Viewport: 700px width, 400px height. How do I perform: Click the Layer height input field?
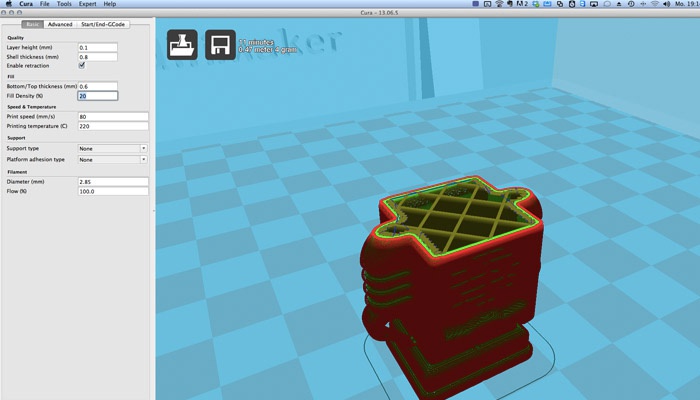point(98,47)
